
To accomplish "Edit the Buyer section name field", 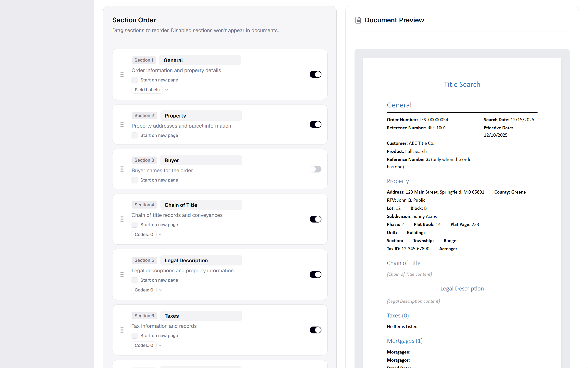I will pos(201,160).
